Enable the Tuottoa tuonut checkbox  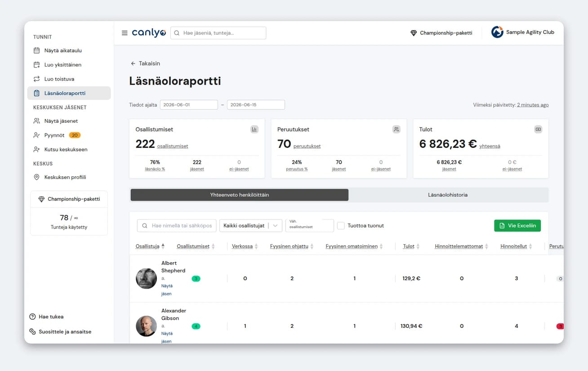click(341, 226)
